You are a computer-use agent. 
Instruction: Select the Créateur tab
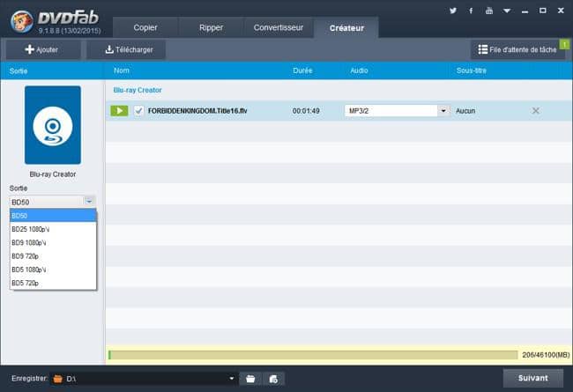(x=346, y=28)
